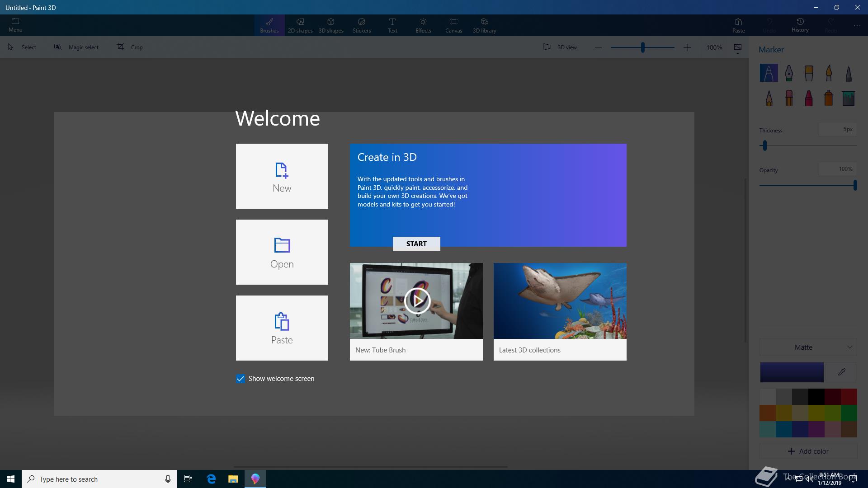The width and height of the screenshot is (868, 488).
Task: Select the Pixel pen brush
Action: click(849, 73)
